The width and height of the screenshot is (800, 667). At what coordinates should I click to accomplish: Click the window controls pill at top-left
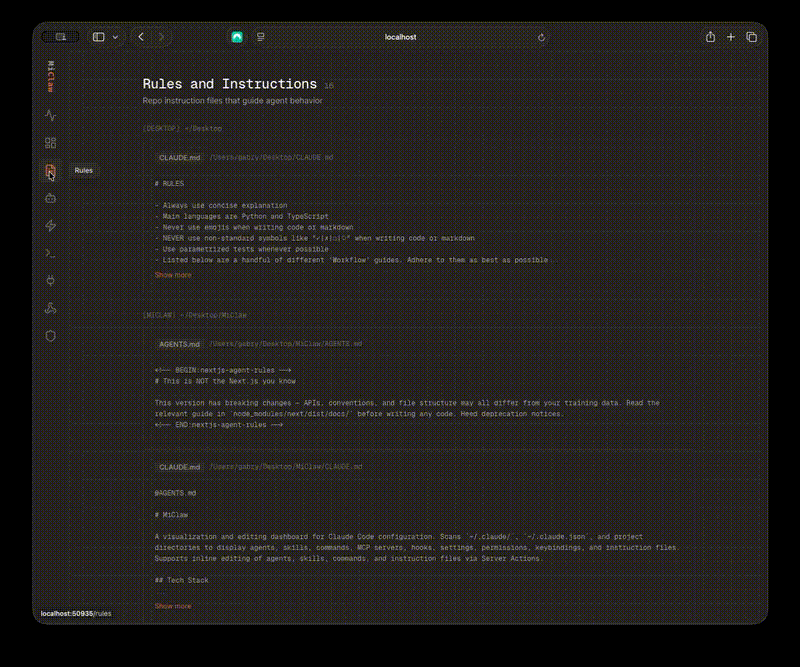(x=60, y=37)
